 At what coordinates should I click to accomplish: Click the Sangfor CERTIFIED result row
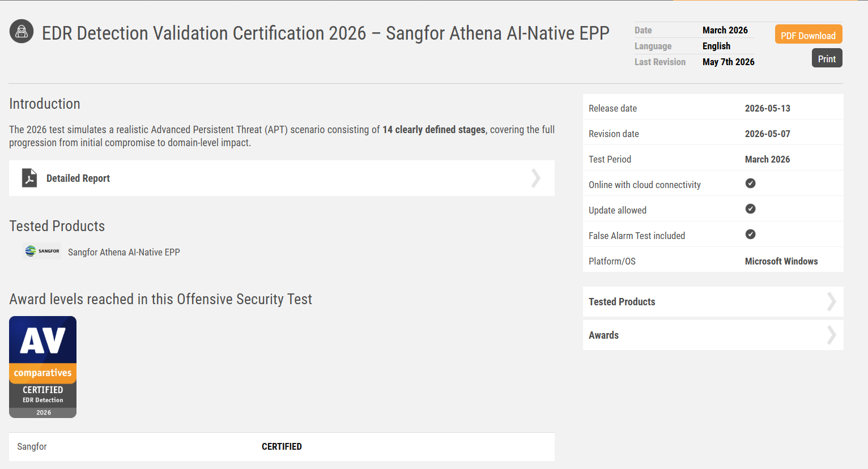[x=282, y=446]
